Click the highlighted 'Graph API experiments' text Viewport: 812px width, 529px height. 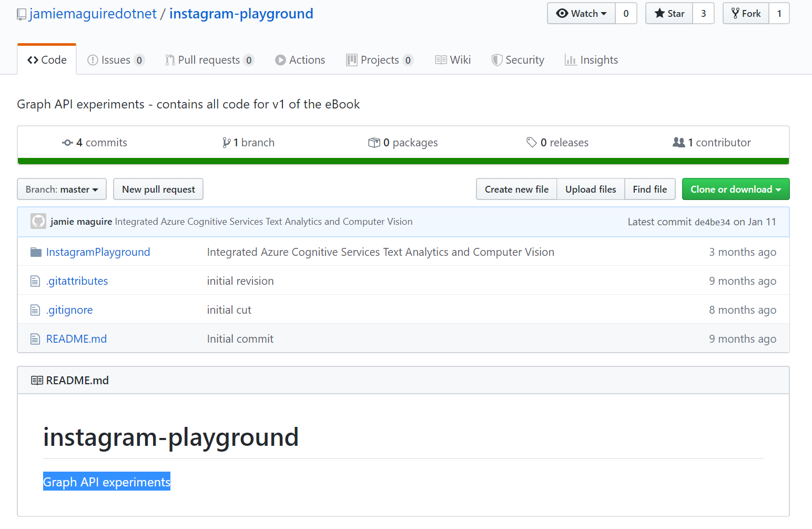[x=107, y=482]
